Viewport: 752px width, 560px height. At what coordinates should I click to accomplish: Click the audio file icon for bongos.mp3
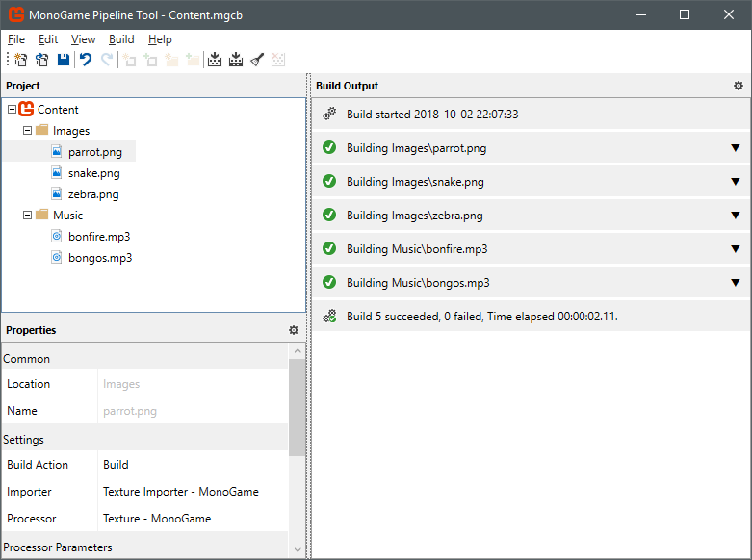tap(57, 257)
